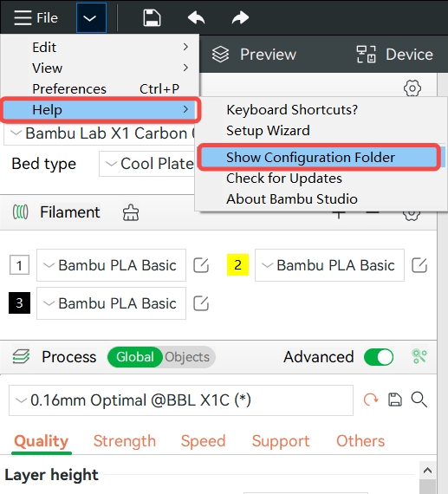Open the File menu dropdown arrow
This screenshot has width=448, height=494.
(x=91, y=18)
